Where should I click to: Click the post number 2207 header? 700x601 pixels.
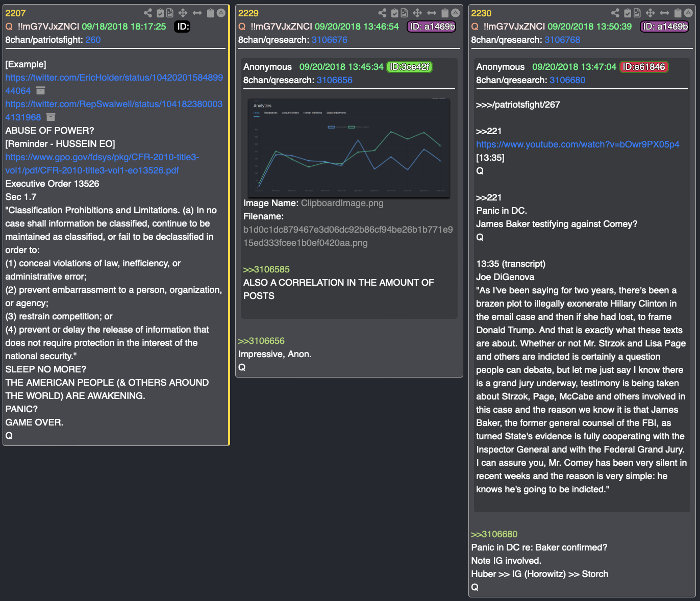tap(15, 13)
